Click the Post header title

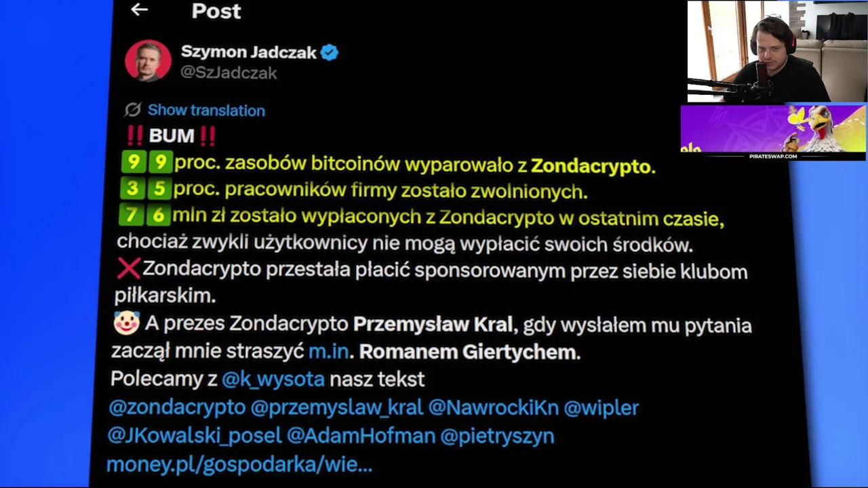pyautogui.click(x=216, y=11)
